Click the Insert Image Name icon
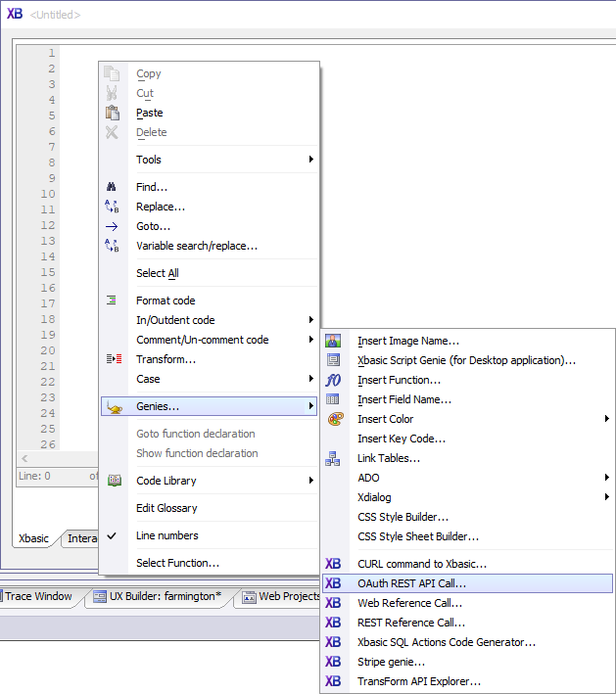The image size is (616, 694). coord(333,341)
